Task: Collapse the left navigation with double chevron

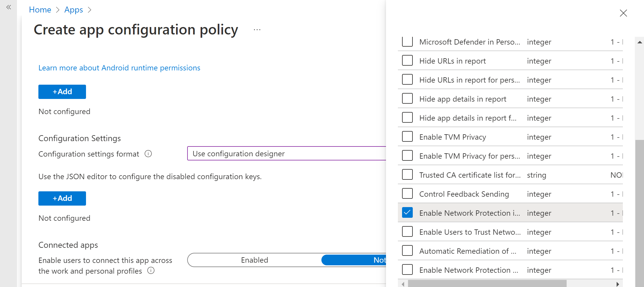Action: click(9, 7)
